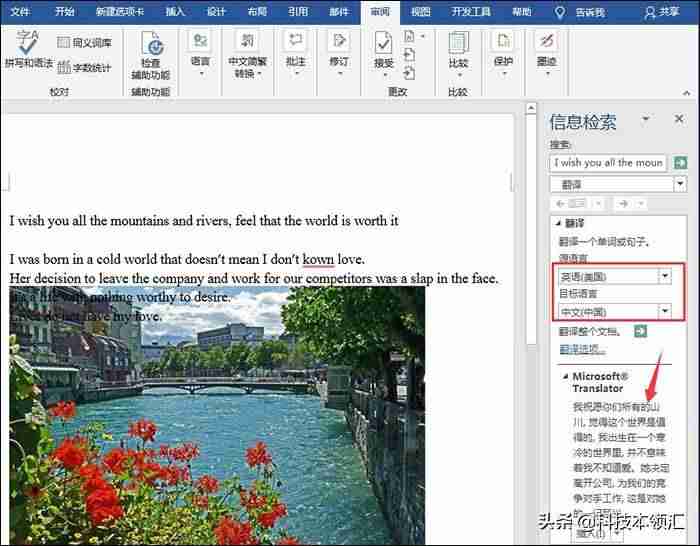
Task: Open the back button history dropdown
Action: click(x=599, y=204)
